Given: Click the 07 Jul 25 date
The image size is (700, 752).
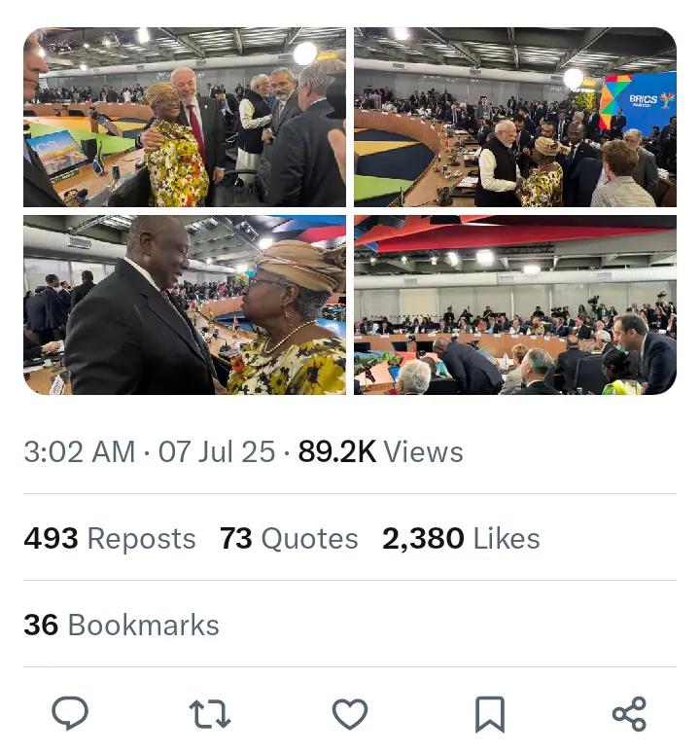Looking at the screenshot, I should [x=217, y=451].
